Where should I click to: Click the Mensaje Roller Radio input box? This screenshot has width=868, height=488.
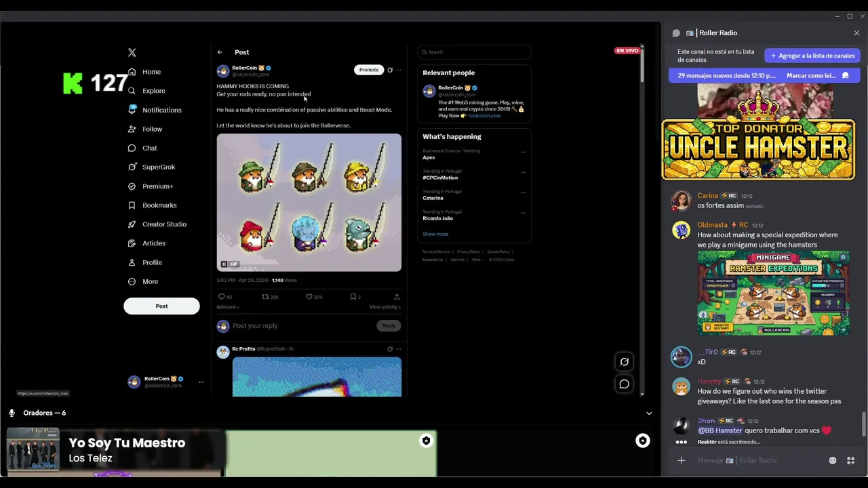[759, 461]
